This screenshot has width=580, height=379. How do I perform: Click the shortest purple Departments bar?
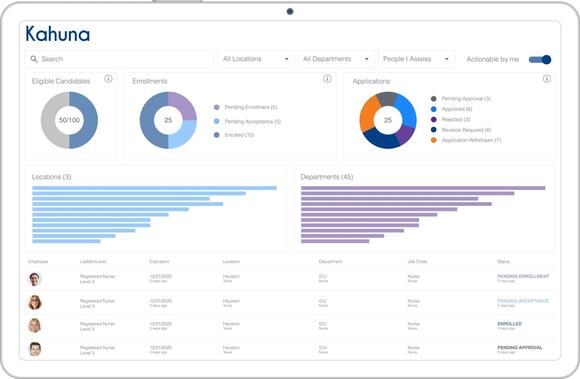(335, 241)
